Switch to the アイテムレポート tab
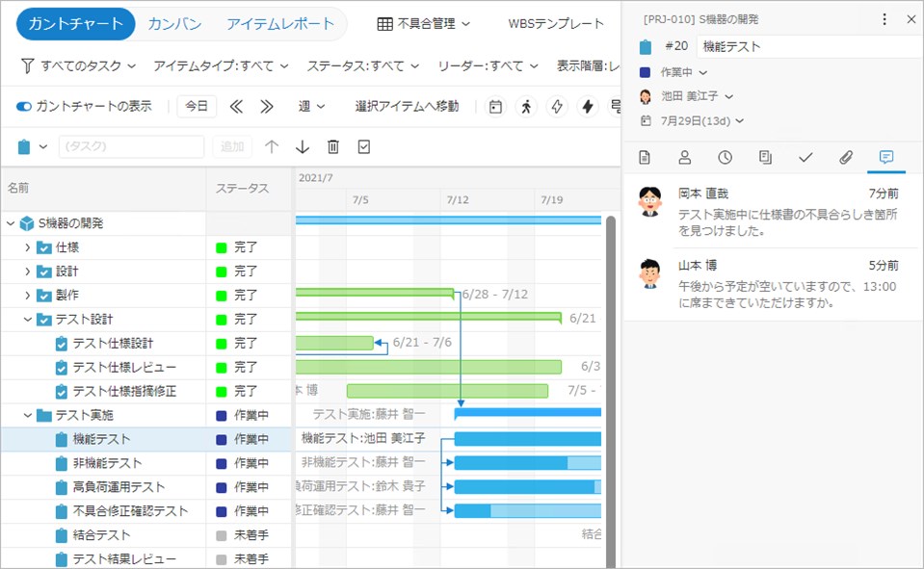This screenshot has width=924, height=569. click(280, 24)
